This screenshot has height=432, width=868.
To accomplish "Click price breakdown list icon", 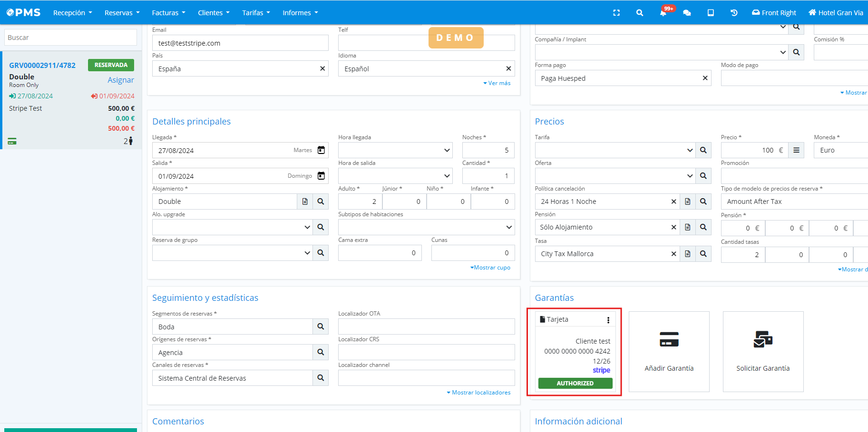I will [x=796, y=150].
